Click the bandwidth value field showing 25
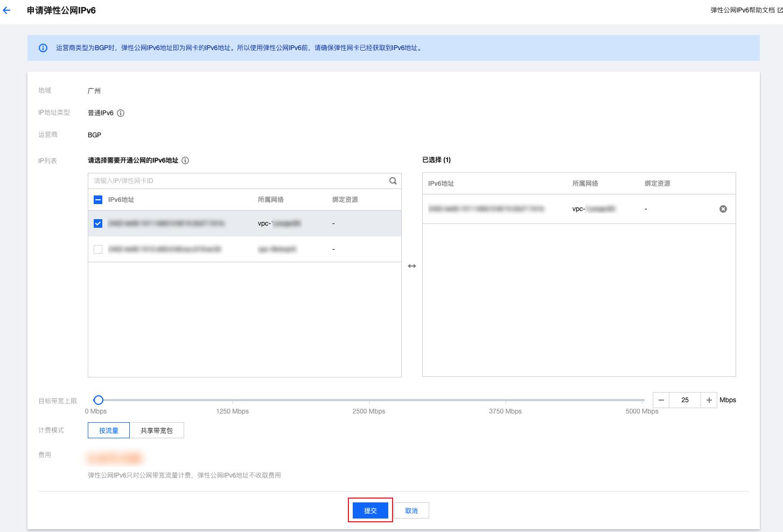Viewport: 783px width, 532px height. (x=685, y=400)
